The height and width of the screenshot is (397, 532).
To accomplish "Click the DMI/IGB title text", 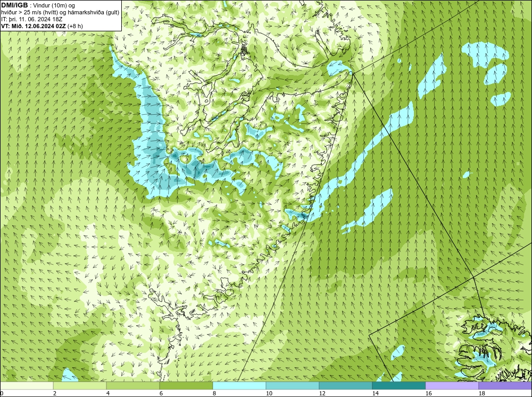I will (x=14, y=5).
